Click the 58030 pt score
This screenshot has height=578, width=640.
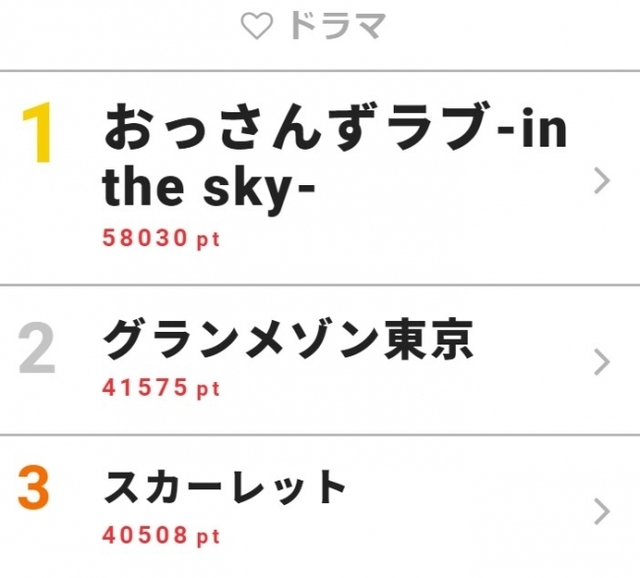pyautogui.click(x=161, y=238)
